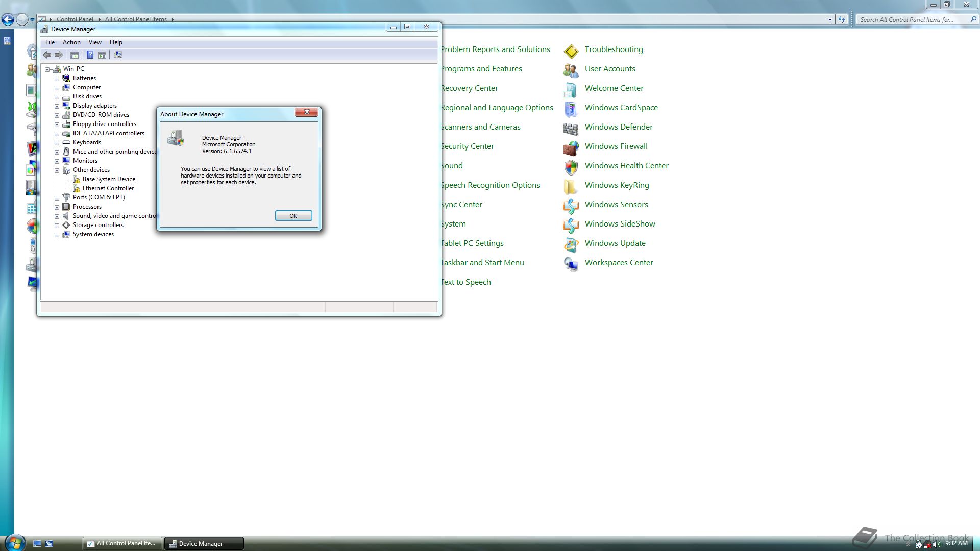980x551 pixels.
Task: Click the Keyboards device icon
Action: click(66, 142)
